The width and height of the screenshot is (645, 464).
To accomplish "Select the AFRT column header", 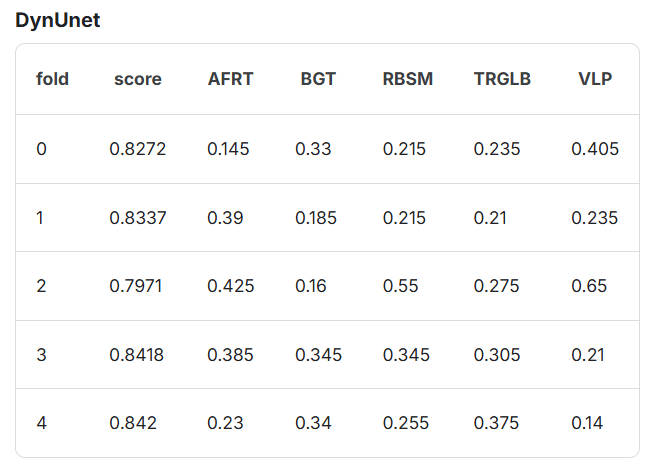I will pos(230,79).
